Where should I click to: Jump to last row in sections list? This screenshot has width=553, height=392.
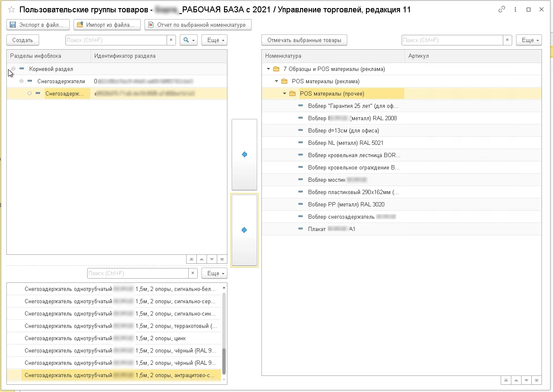[222, 259]
